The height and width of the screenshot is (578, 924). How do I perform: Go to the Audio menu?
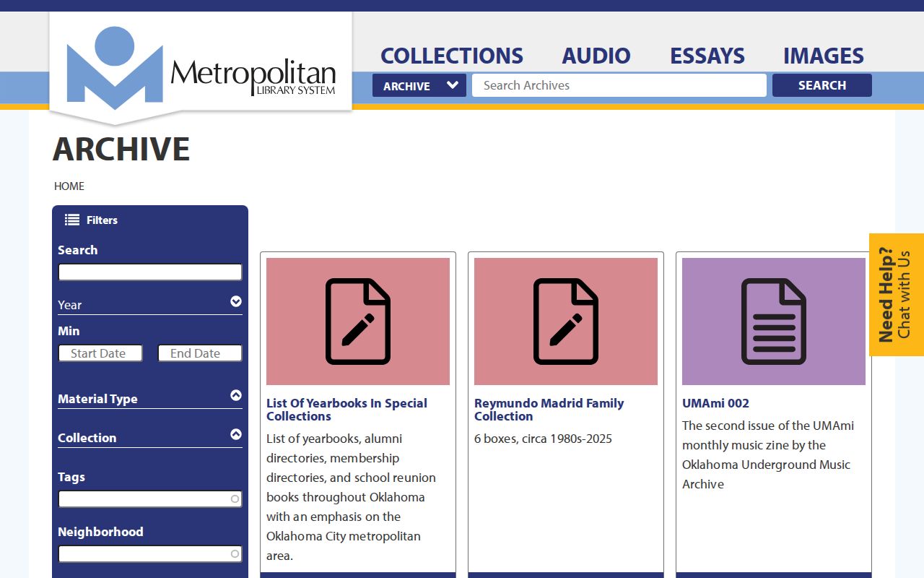click(596, 56)
